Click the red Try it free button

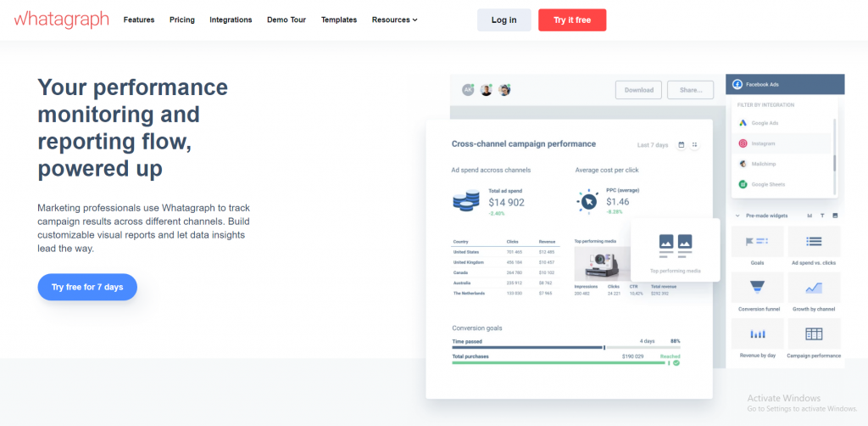[x=572, y=20]
